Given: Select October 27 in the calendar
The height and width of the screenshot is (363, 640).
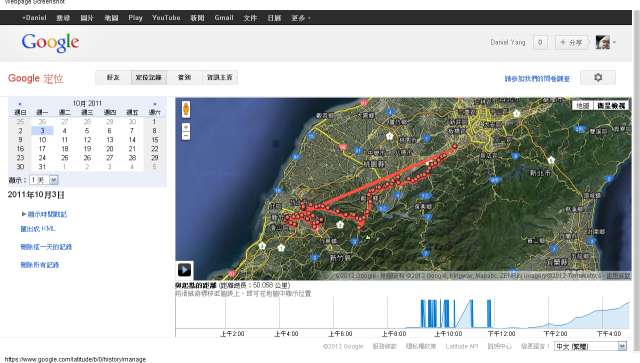Looking at the screenshot, I should 110,158.
